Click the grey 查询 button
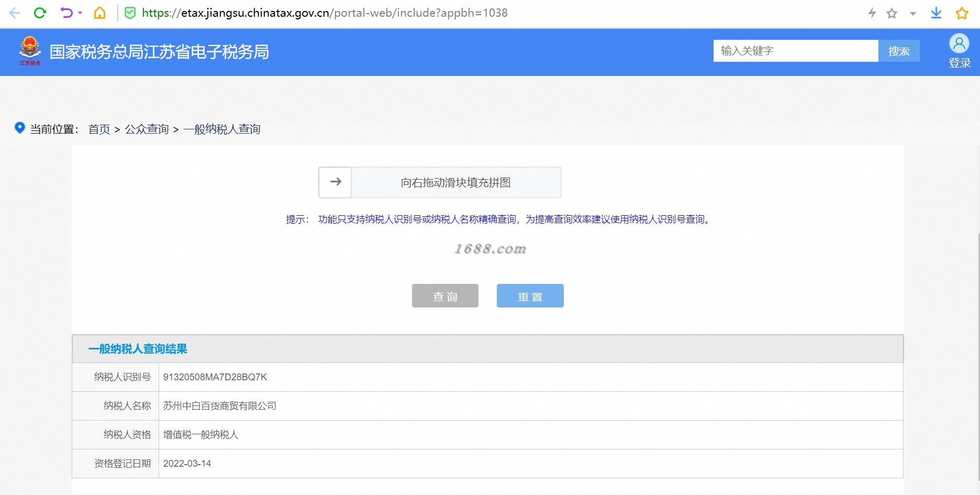This screenshot has width=980, height=495. point(445,296)
